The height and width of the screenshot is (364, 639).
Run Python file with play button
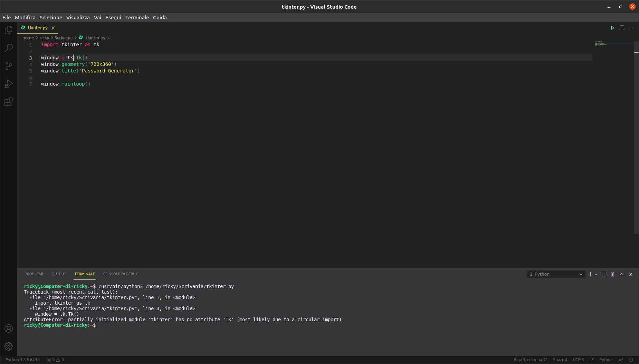tap(612, 28)
